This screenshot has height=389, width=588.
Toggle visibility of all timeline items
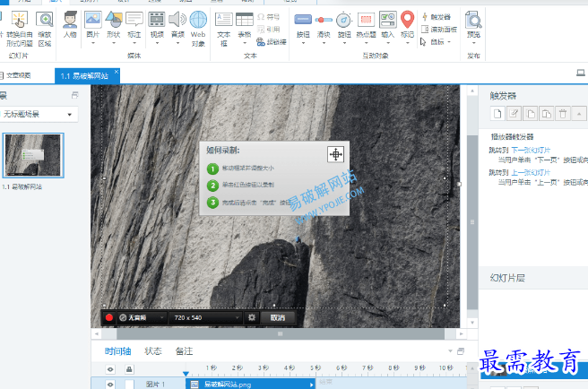110,369
